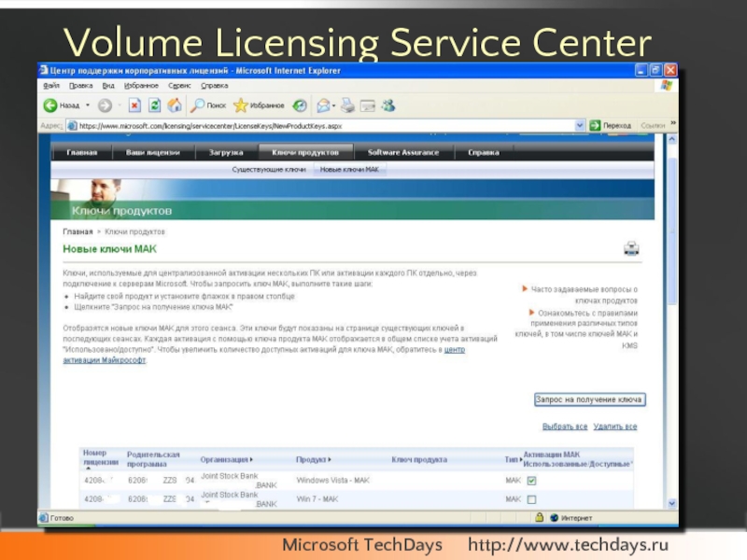Click the Windows flag logo icon
This screenshot has width=747, height=560.
pyautogui.click(x=667, y=86)
